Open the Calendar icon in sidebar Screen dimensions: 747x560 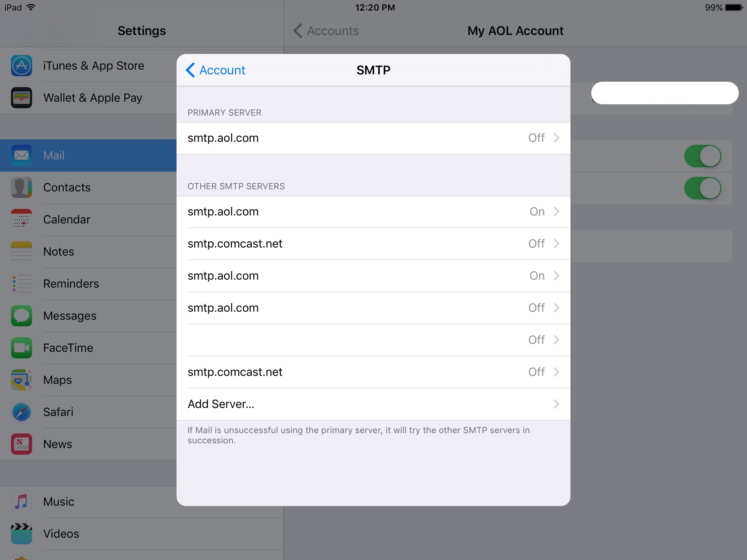coord(22,219)
